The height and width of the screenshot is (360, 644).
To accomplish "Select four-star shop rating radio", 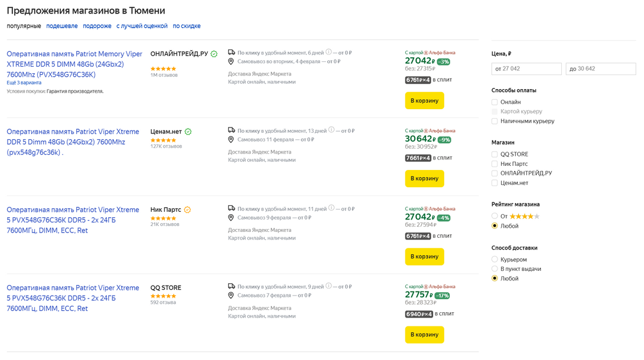I will tap(495, 216).
